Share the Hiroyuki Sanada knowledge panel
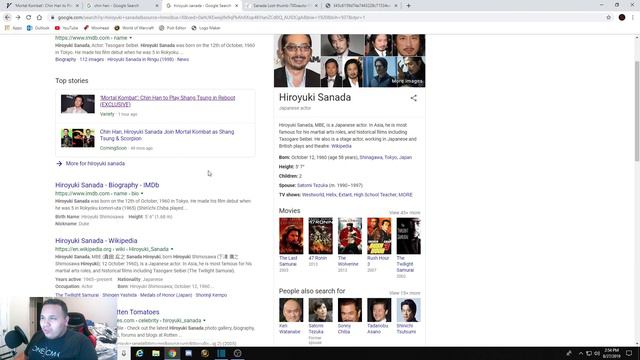The height and width of the screenshot is (360, 640). coord(413,98)
